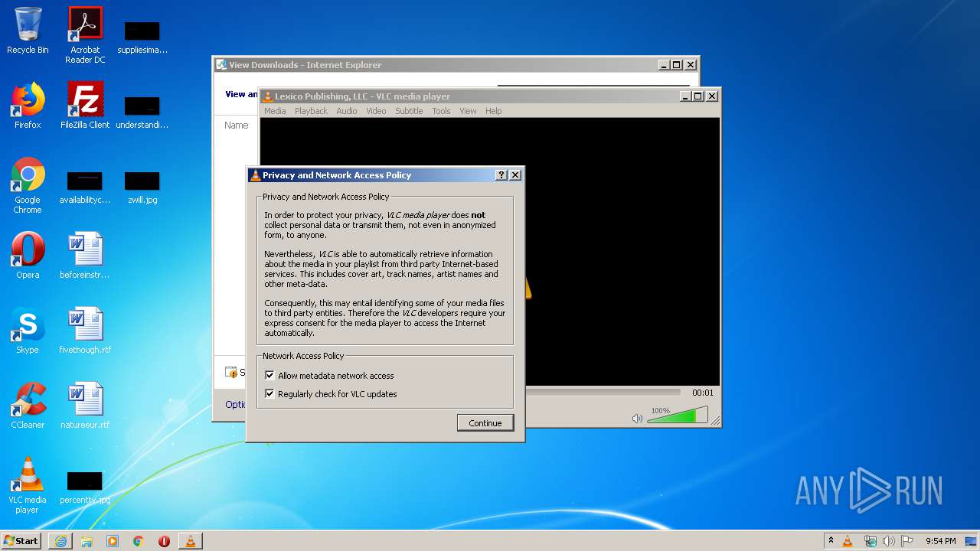Toggle Regularly check for VLC updates
This screenshot has width=980, height=551.
pos(269,394)
